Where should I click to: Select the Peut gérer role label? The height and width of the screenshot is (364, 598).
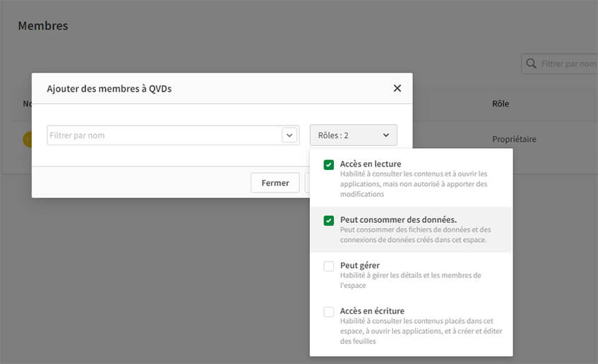[359, 265]
